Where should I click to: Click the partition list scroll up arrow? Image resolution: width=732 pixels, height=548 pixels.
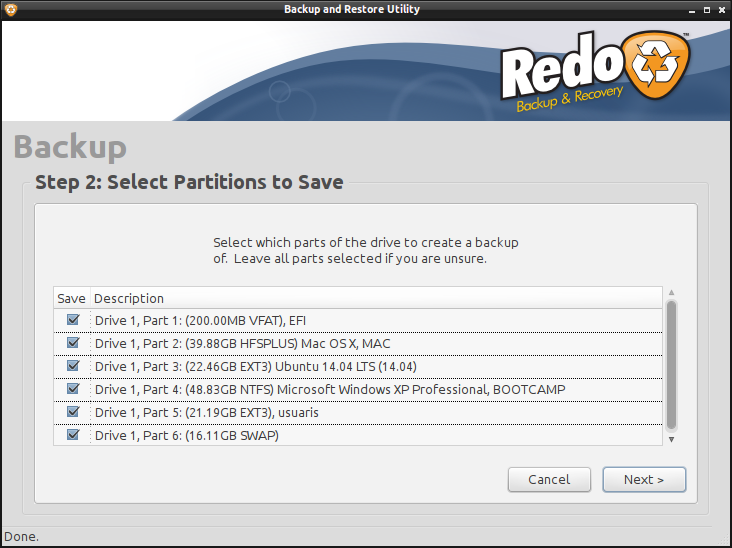click(x=671, y=293)
